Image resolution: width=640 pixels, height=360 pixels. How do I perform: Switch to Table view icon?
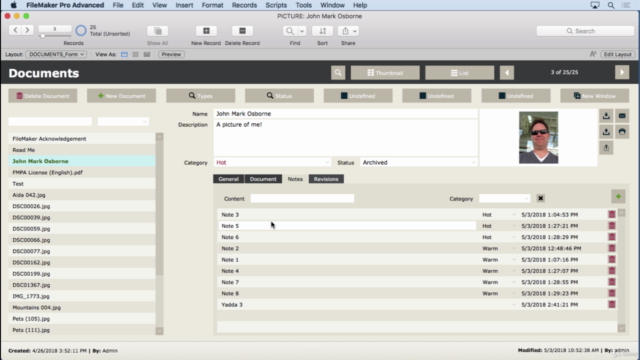point(147,54)
